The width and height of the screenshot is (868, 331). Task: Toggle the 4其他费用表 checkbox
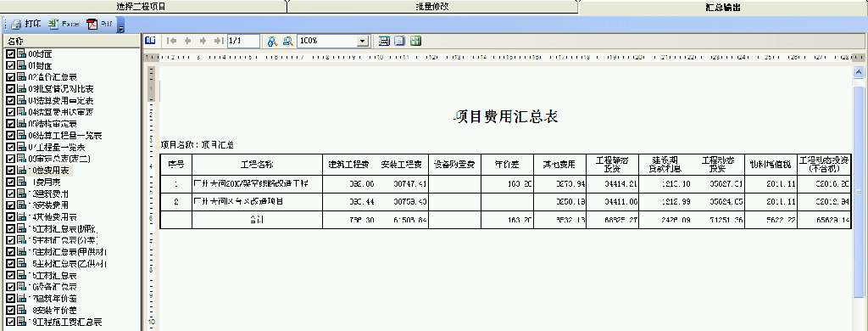coord(10,216)
